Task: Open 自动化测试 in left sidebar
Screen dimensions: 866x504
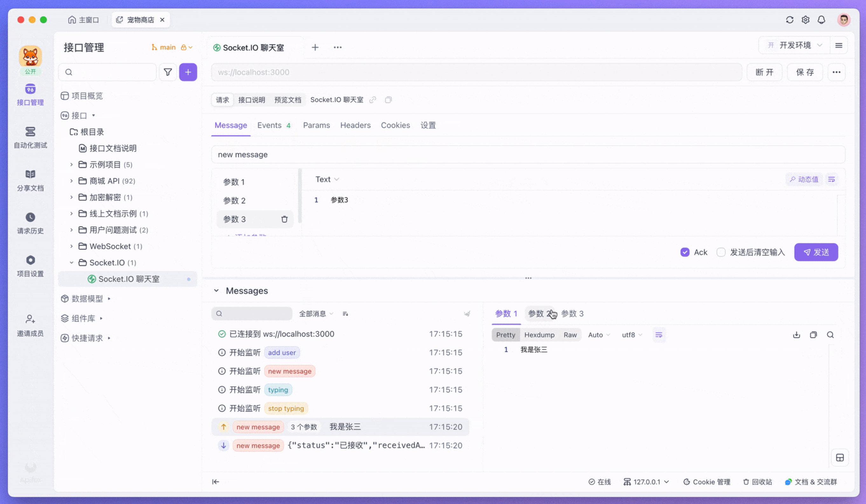Action: (30, 137)
